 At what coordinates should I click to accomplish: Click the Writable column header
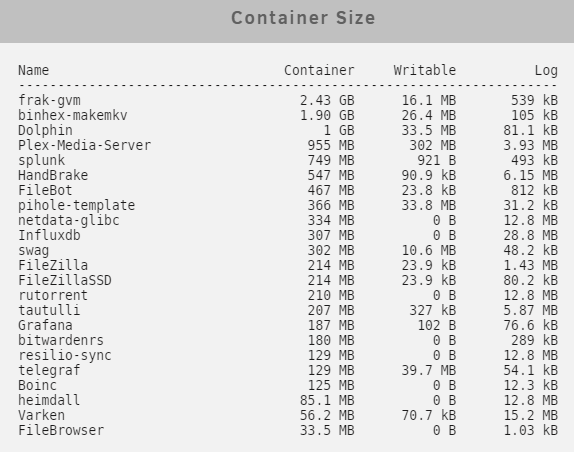tap(425, 70)
